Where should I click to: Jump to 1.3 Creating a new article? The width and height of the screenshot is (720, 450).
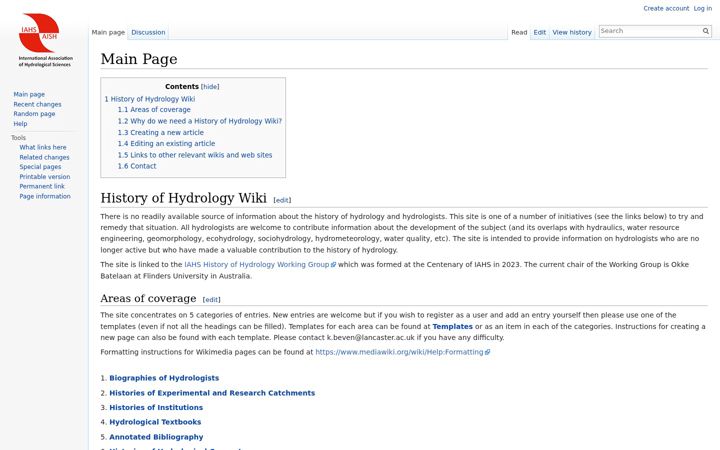(160, 133)
